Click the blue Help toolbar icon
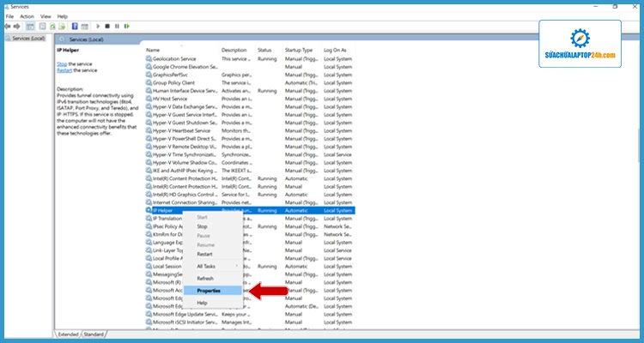 pyautogui.click(x=75, y=27)
